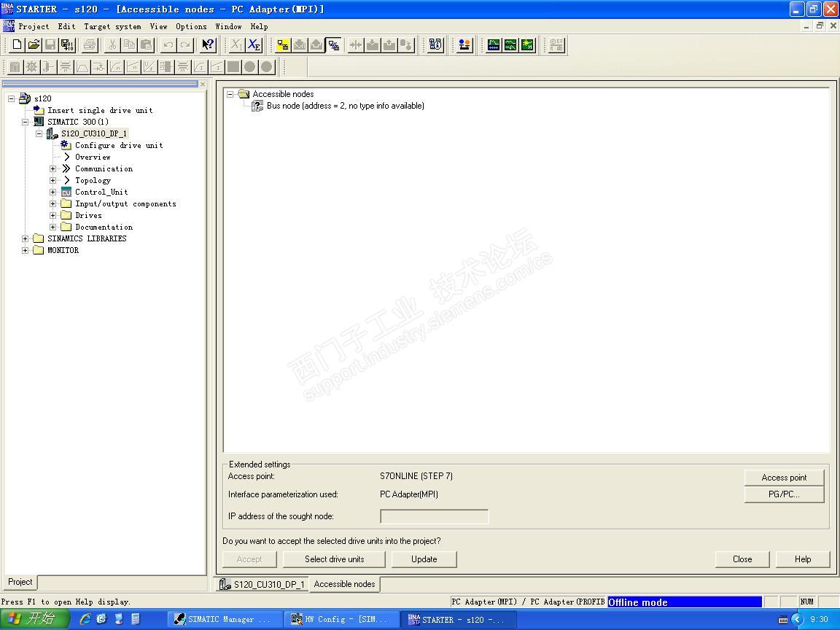Toggle the accessible nodes toolbar icon

click(334, 45)
